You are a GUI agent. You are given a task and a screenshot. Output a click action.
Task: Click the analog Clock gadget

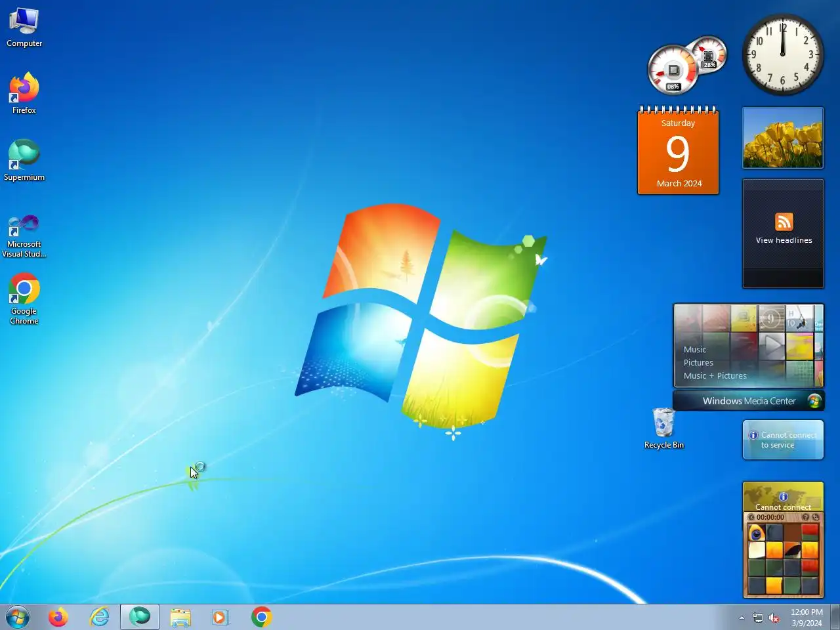(782, 55)
